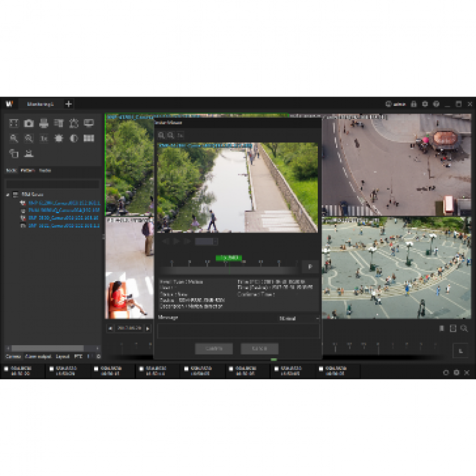Screen dimensions: 476x476
Task: Tick the second event checkbox in bottom bar
Action: pos(51,369)
